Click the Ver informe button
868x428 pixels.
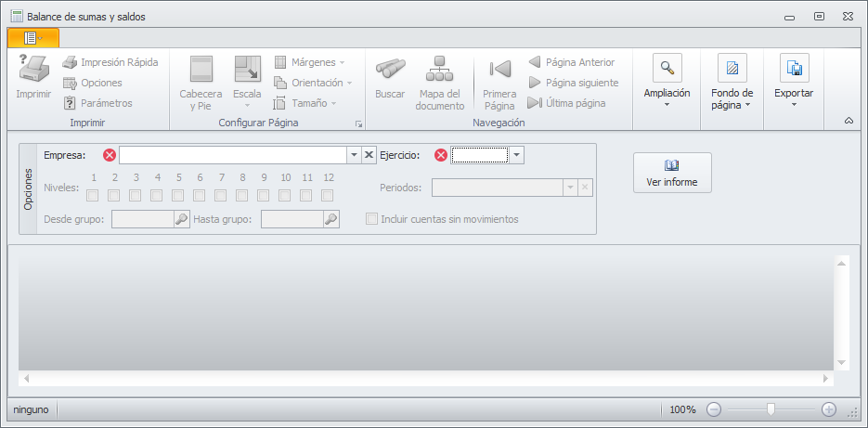pos(672,173)
